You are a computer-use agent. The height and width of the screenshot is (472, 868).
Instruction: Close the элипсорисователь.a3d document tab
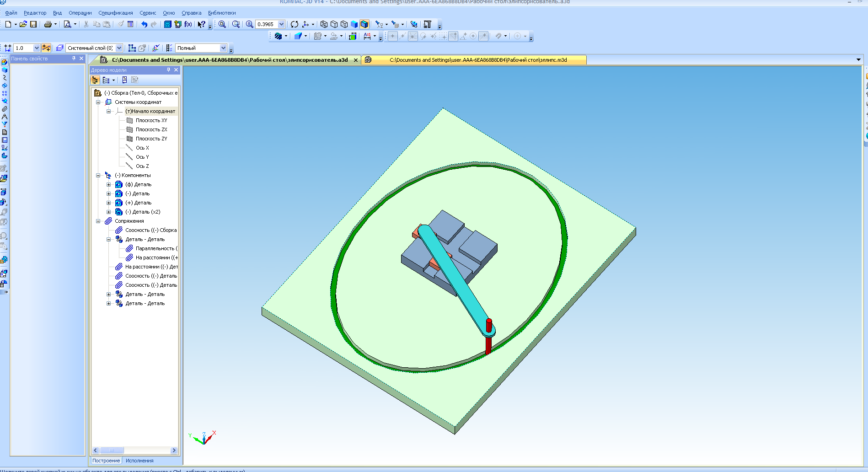[x=356, y=60]
